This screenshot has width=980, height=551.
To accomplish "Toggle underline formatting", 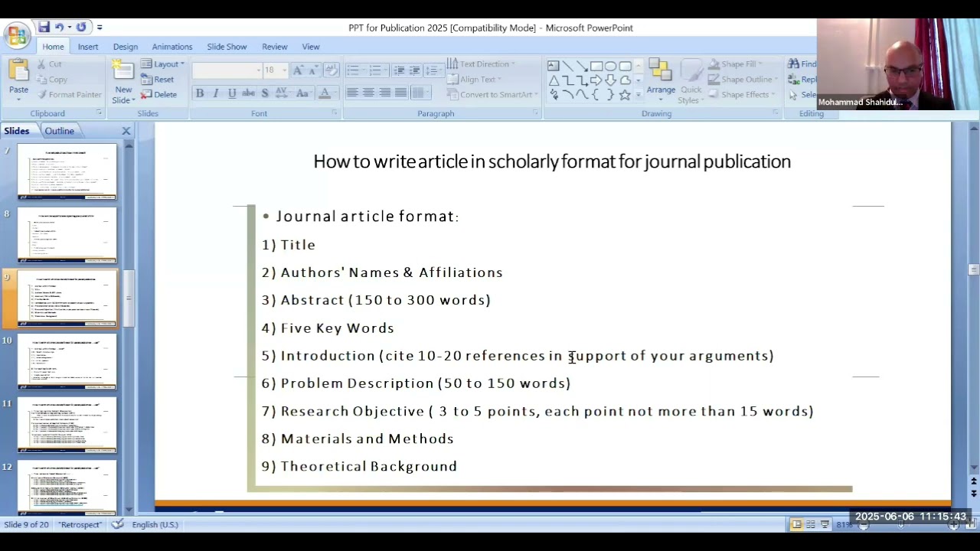I will 232,93.
